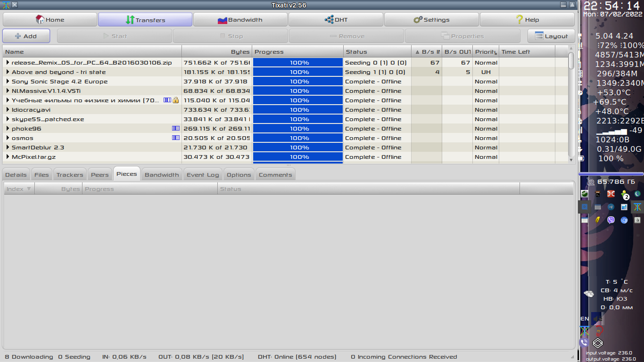Click the 'Seeding 0 (1) 0 (0)' status cell
Viewport: 644px width, 362px height.
coord(375,62)
